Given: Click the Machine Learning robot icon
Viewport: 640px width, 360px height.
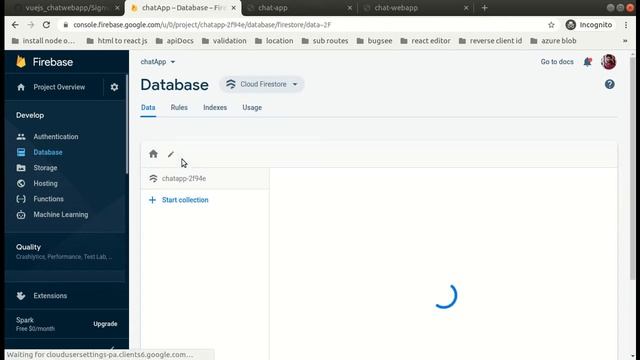Looking at the screenshot, I should pyautogui.click(x=21, y=214).
